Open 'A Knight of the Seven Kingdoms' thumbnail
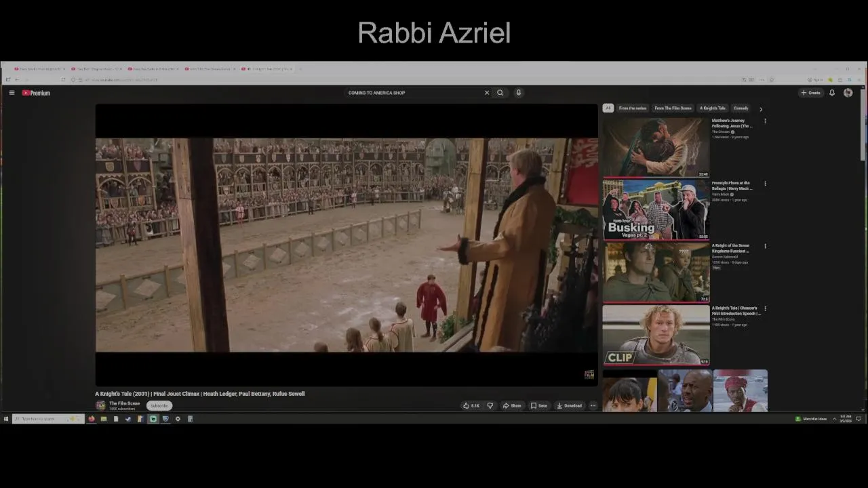Screen dimensions: 868x488 (x=656, y=272)
